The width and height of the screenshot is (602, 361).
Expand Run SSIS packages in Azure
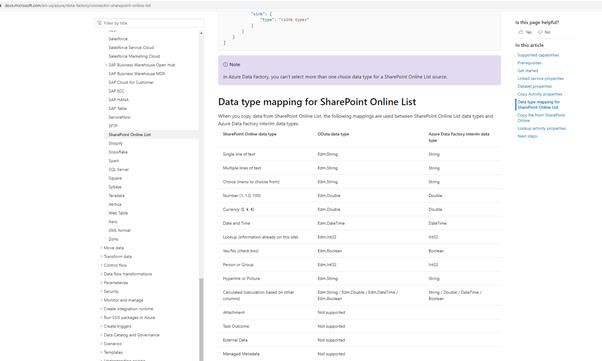[101, 318]
